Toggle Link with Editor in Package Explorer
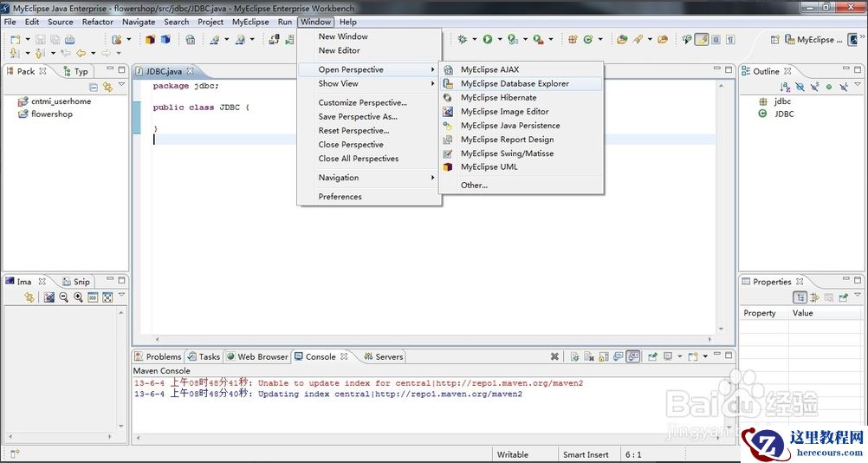868x463 pixels. 107,87
